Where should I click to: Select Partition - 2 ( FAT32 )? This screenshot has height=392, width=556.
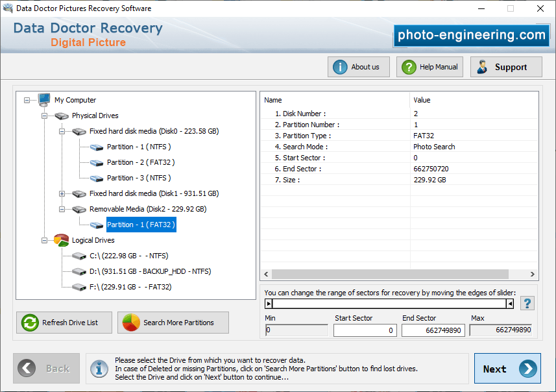coord(141,162)
